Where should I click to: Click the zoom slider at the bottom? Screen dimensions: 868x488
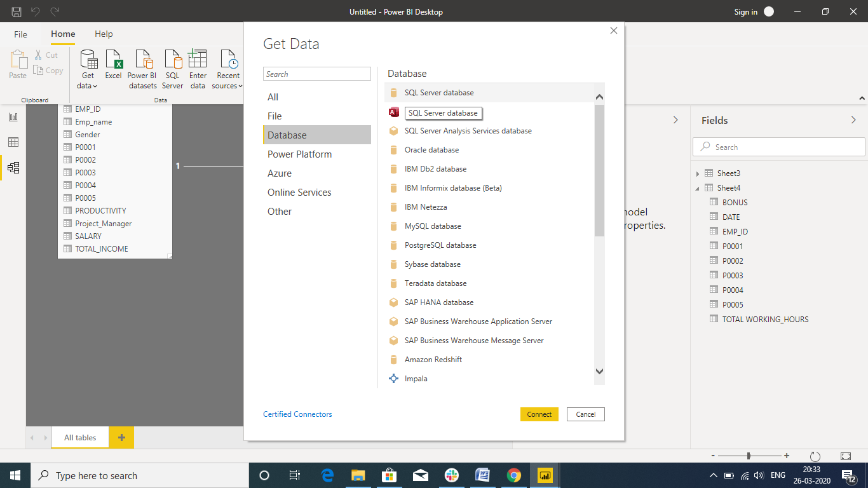click(749, 456)
